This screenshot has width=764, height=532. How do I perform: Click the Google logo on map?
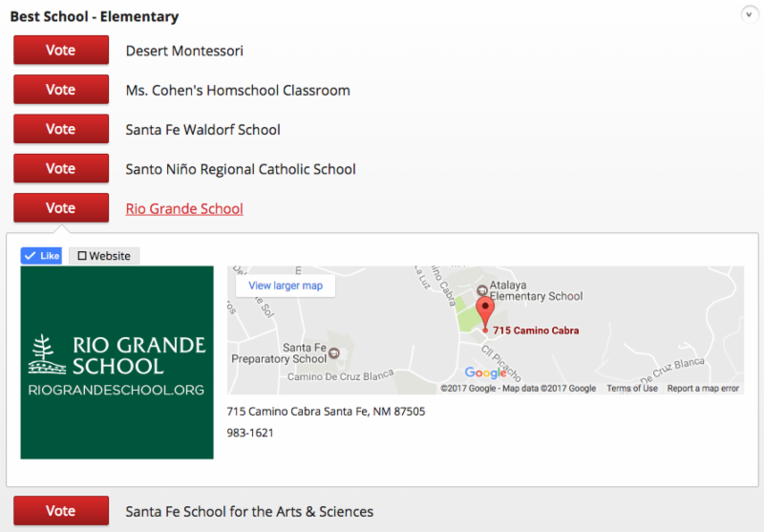(x=485, y=372)
